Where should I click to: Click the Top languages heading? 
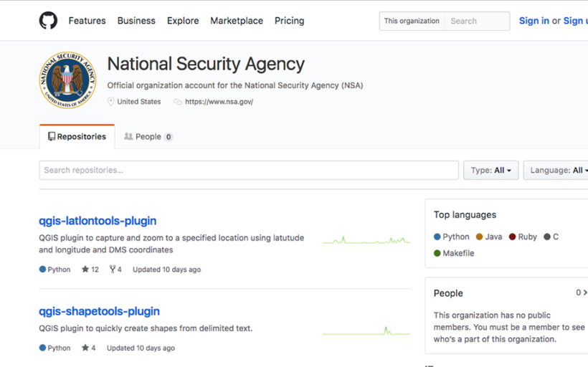click(x=465, y=215)
